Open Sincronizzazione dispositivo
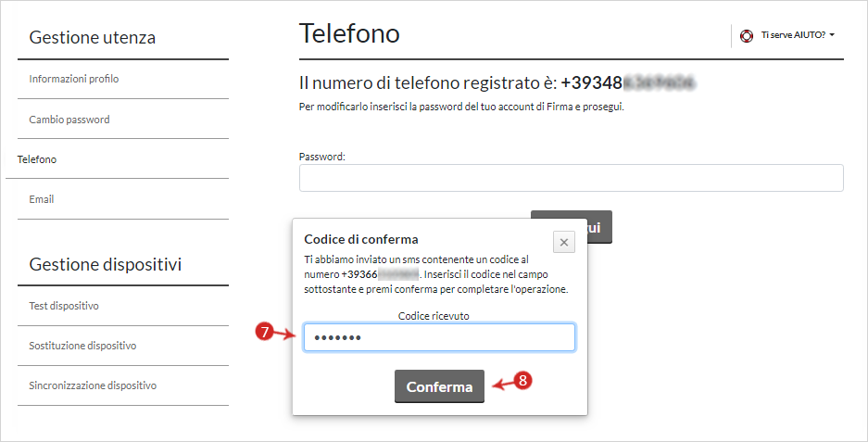868x442 pixels. point(93,385)
